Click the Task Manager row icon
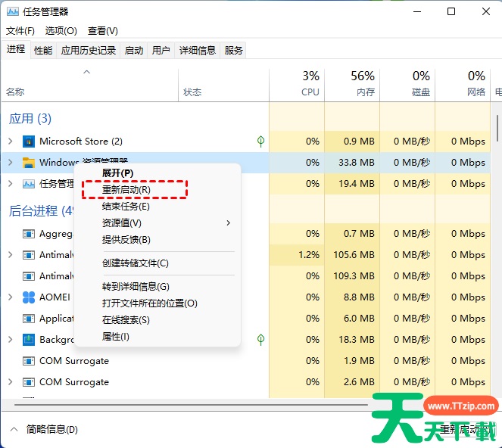502x448 pixels. [29, 184]
